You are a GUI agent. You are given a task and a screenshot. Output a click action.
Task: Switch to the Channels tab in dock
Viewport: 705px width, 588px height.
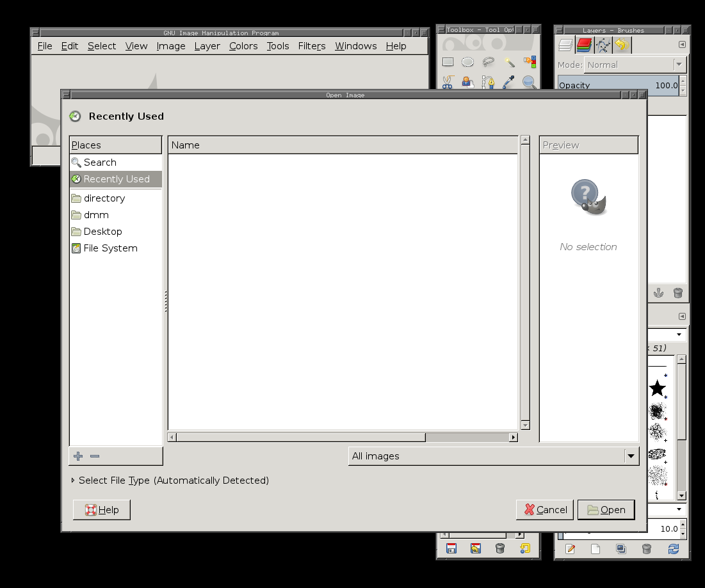pyautogui.click(x=584, y=45)
